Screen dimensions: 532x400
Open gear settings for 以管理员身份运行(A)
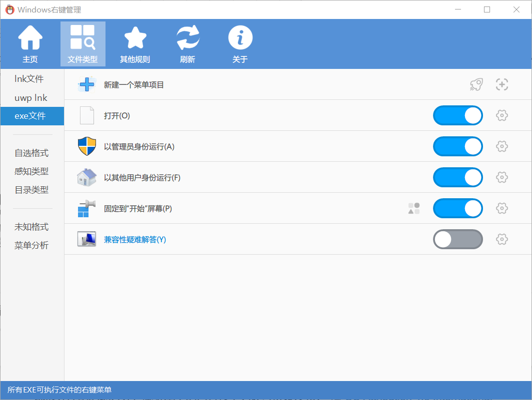tap(502, 147)
